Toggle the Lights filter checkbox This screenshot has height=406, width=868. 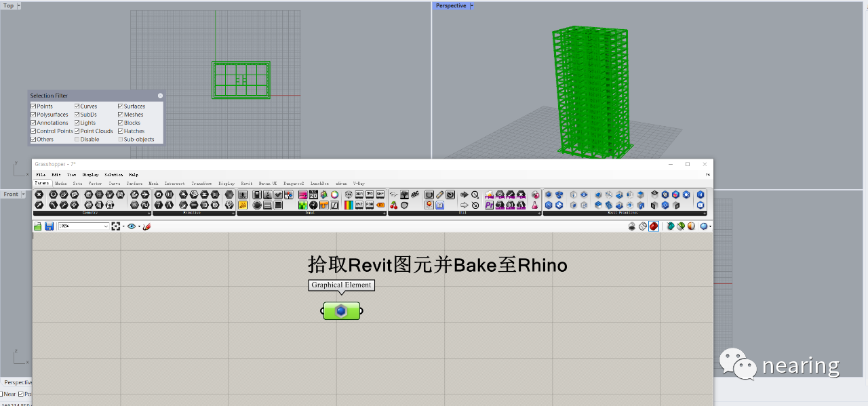77,123
